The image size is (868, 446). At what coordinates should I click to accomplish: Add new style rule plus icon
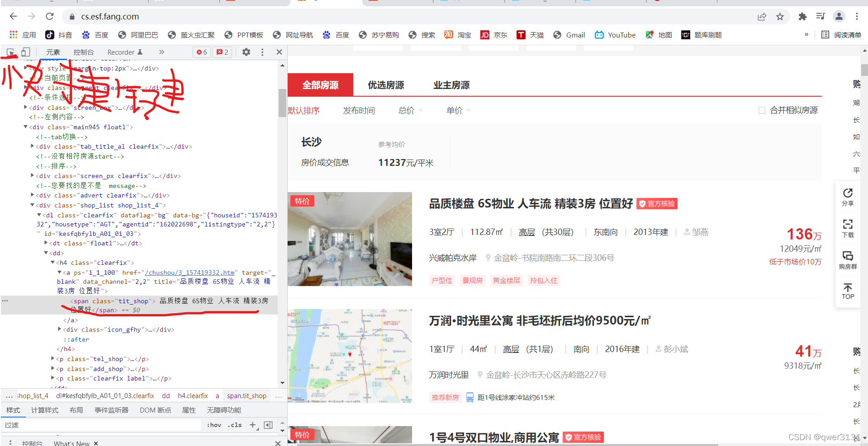click(253, 425)
